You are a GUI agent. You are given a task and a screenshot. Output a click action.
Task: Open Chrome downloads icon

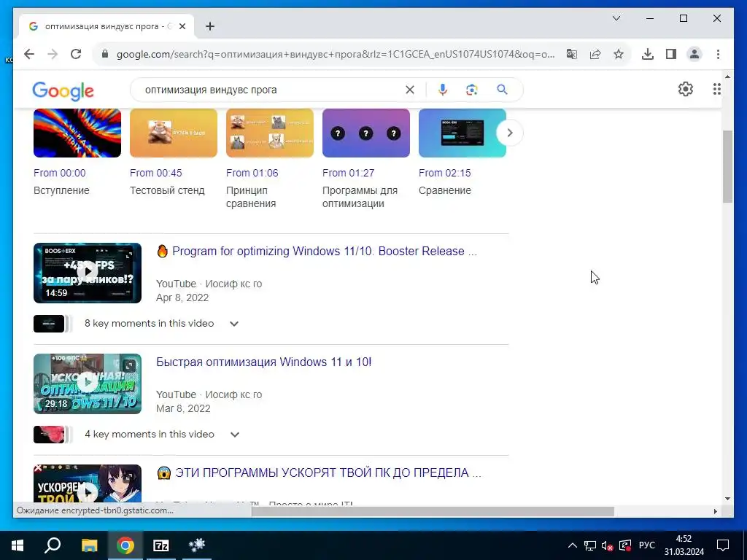point(648,54)
